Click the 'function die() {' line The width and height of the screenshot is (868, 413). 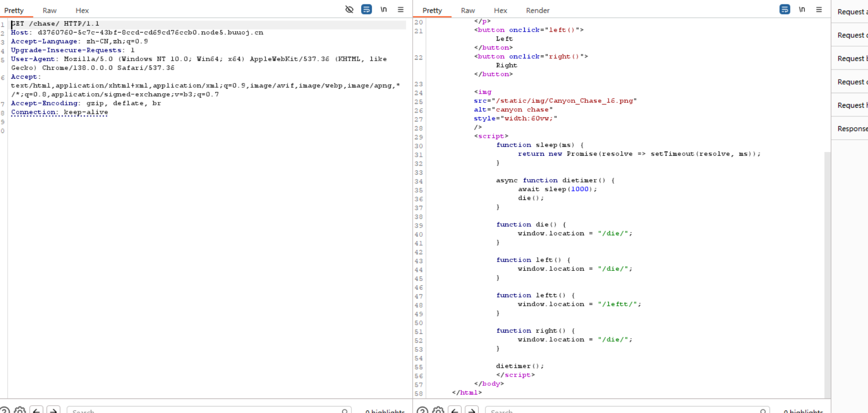[531, 224]
